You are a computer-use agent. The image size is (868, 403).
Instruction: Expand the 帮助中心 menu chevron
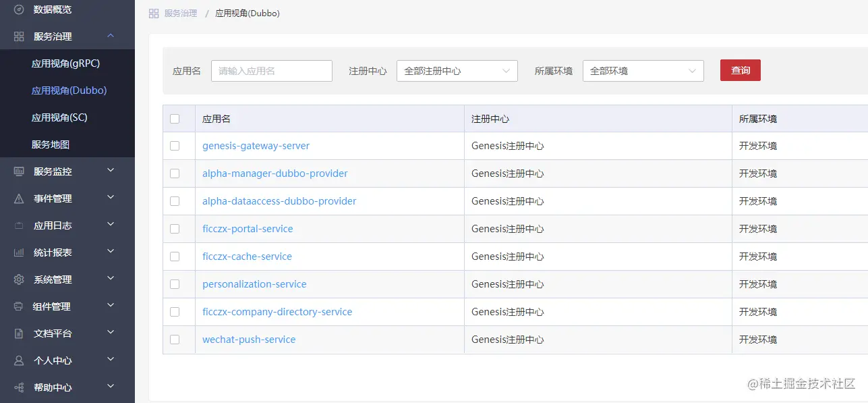[x=111, y=387]
